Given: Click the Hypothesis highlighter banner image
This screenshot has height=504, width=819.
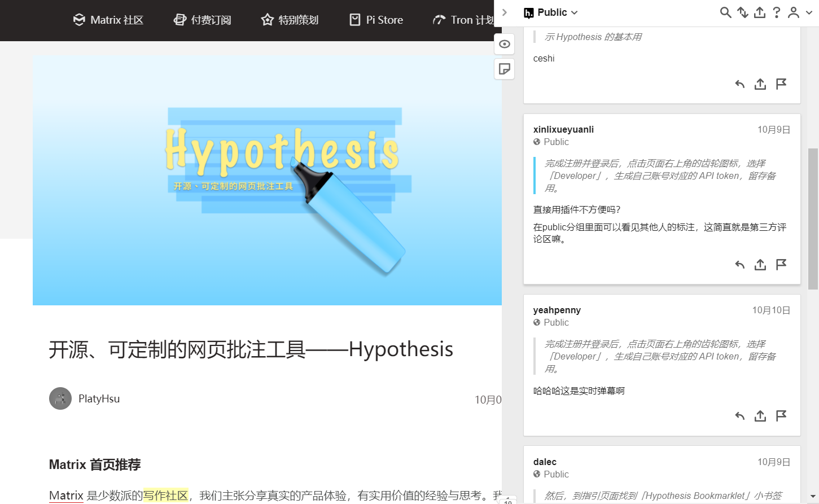Looking at the screenshot, I should pyautogui.click(x=267, y=180).
